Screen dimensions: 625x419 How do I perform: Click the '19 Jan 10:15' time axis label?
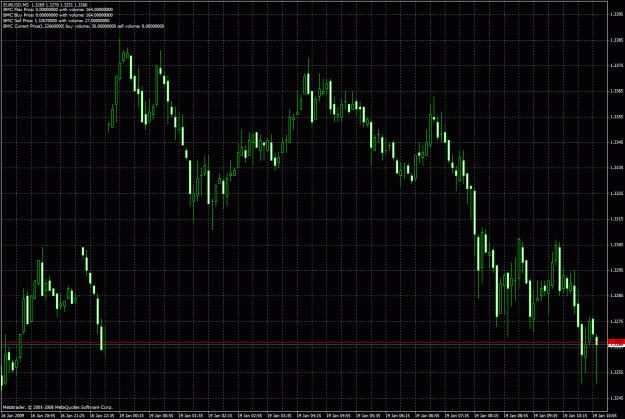coord(576,415)
